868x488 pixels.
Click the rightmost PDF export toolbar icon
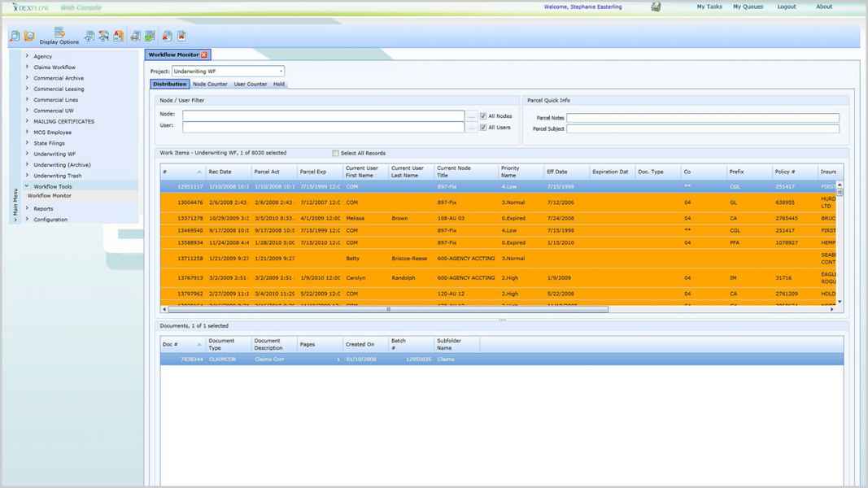click(x=181, y=37)
